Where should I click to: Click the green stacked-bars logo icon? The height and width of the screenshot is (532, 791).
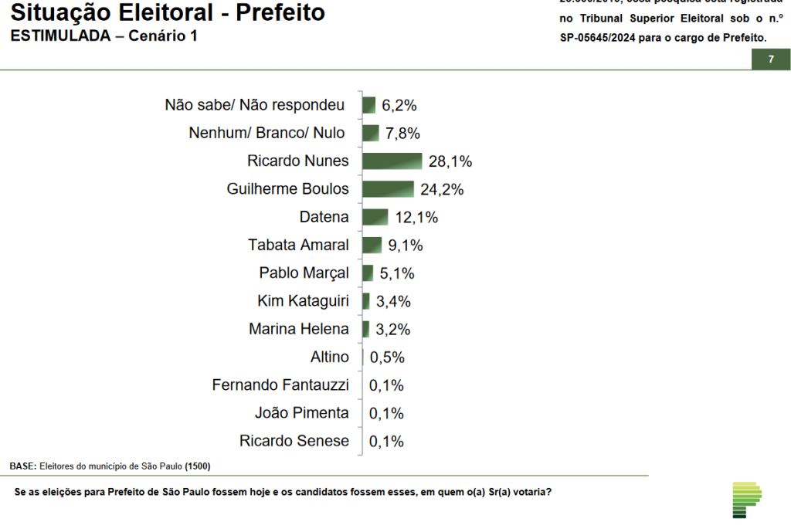(x=746, y=500)
